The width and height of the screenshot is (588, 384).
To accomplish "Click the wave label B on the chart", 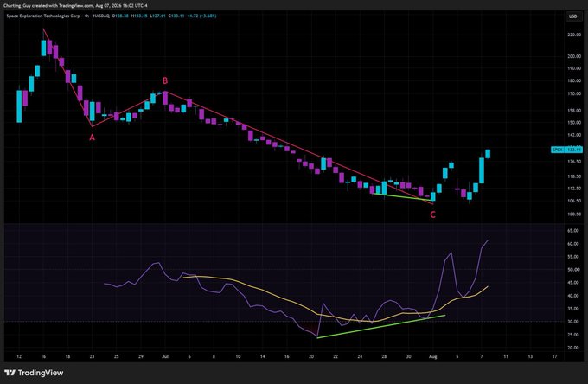I will 165,80.
